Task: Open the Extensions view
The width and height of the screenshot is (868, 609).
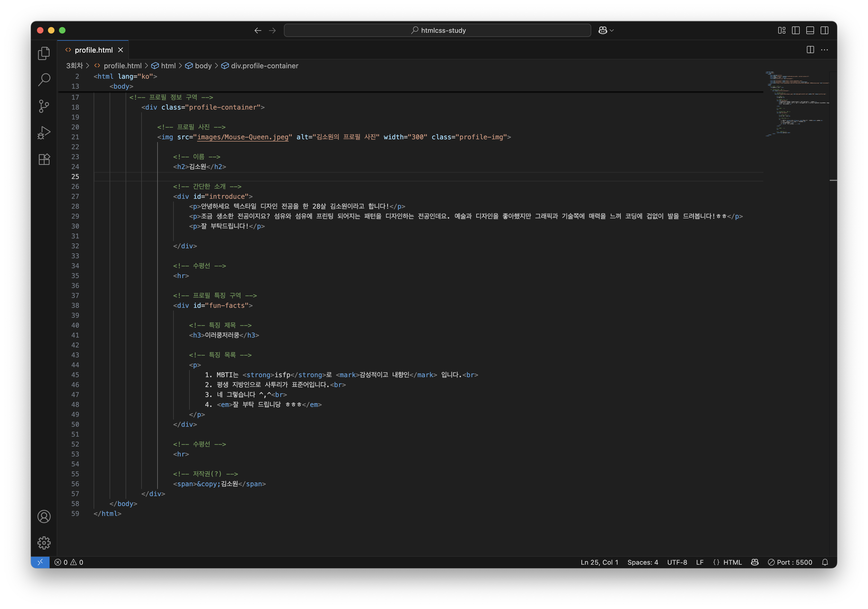Action: [x=44, y=159]
